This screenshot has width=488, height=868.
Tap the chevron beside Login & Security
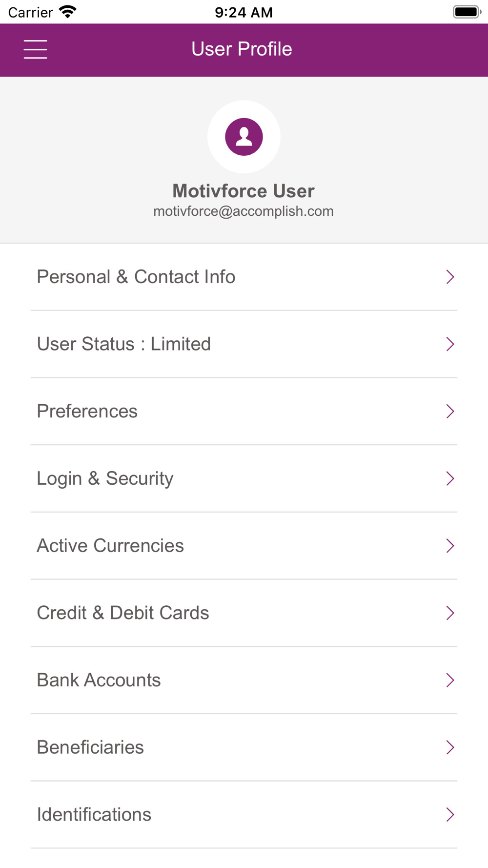(450, 478)
